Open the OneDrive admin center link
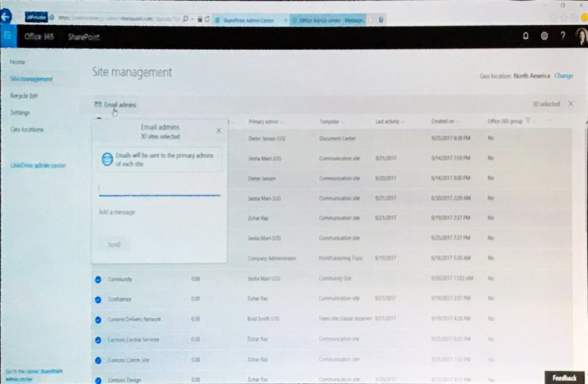Screen dimensions: 588x384 [38, 165]
